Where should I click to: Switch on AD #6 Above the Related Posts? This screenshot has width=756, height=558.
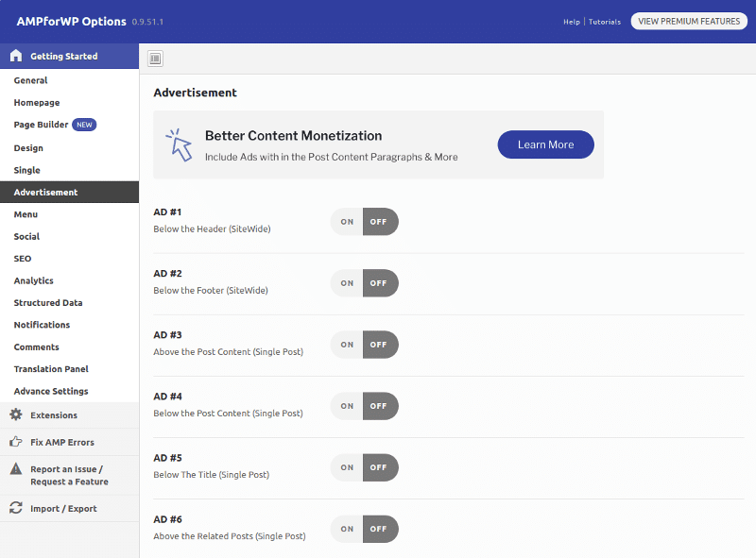[x=347, y=529]
